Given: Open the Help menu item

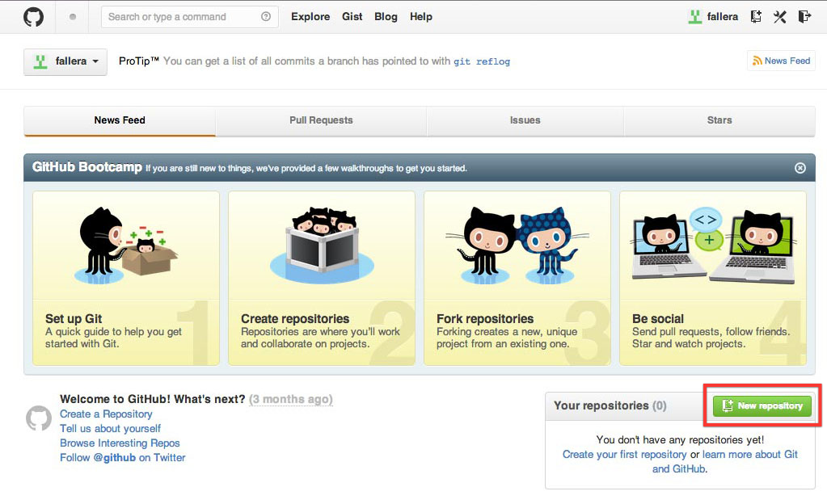Looking at the screenshot, I should (x=421, y=17).
